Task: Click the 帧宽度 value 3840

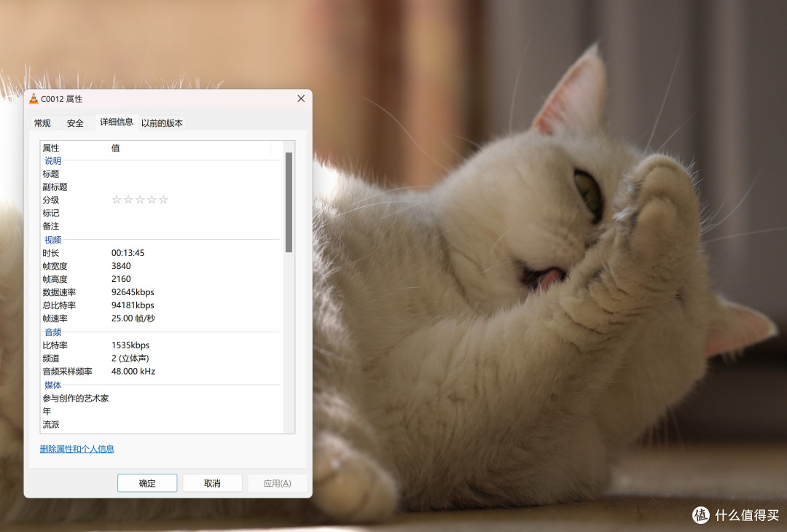Action: (x=121, y=266)
